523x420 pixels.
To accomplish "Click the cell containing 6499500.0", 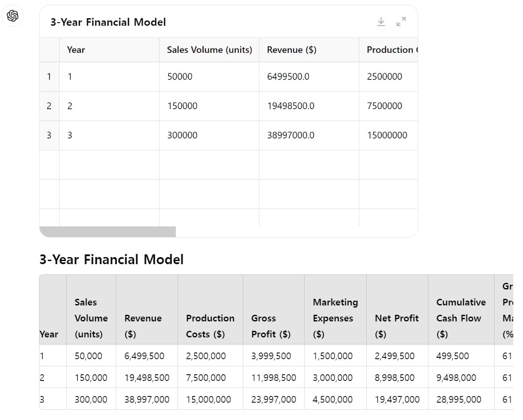I will [x=288, y=76].
